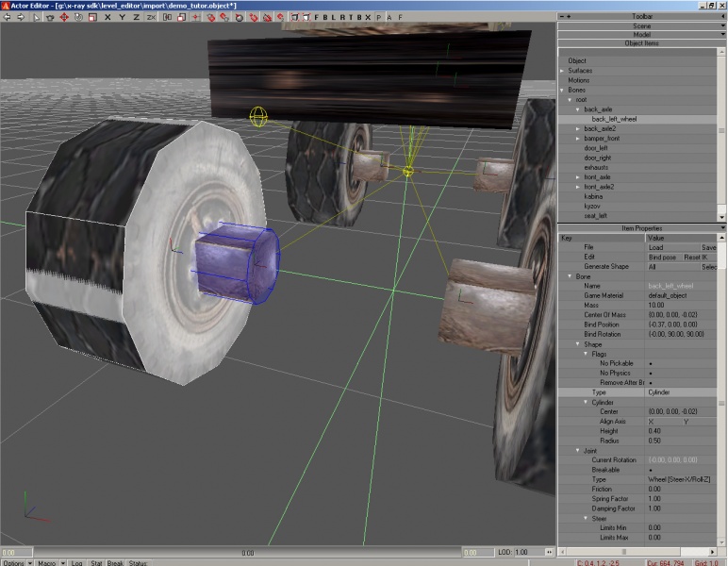The width and height of the screenshot is (728, 566).
Task: Restrict to Y axis in toolbar
Action: pos(121,17)
